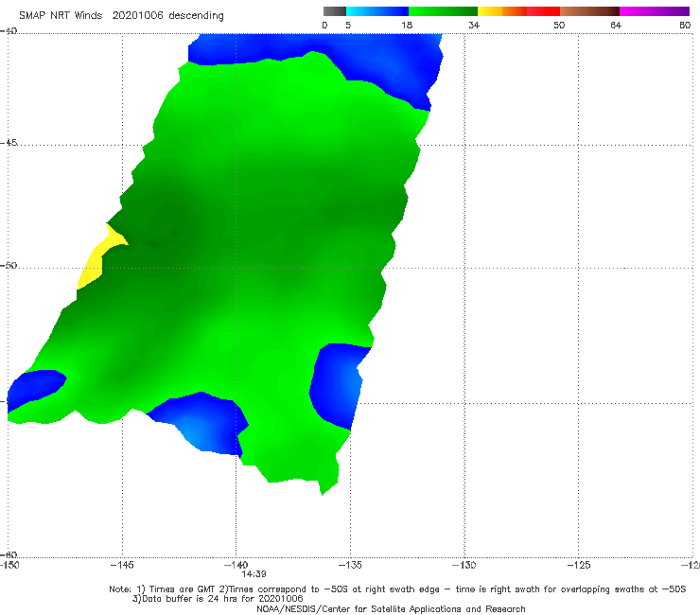700x615 pixels.
Task: Click the red color bar segment before 50
Action: [543, 11]
